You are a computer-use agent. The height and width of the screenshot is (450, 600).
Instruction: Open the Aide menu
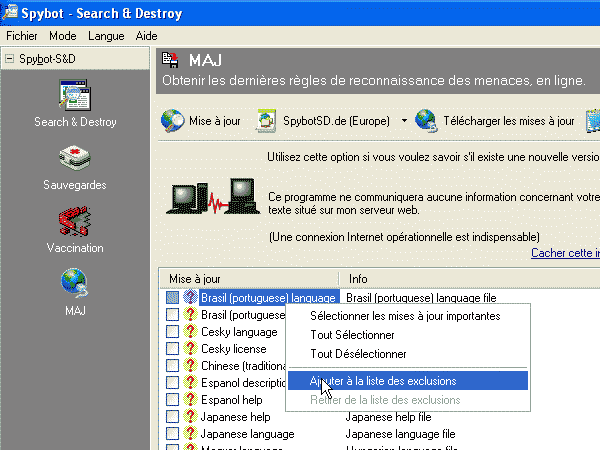(147, 36)
